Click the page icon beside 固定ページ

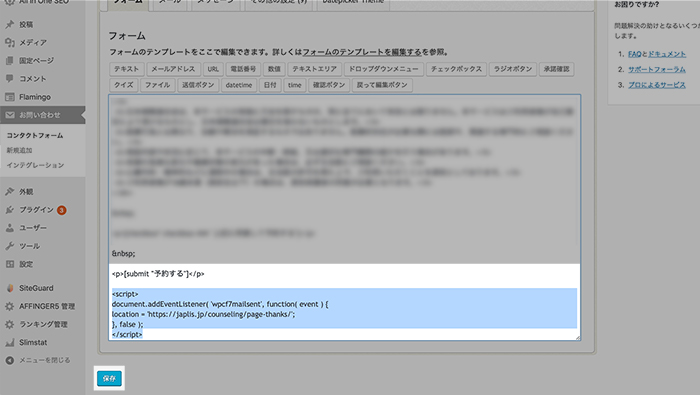[x=10, y=61]
